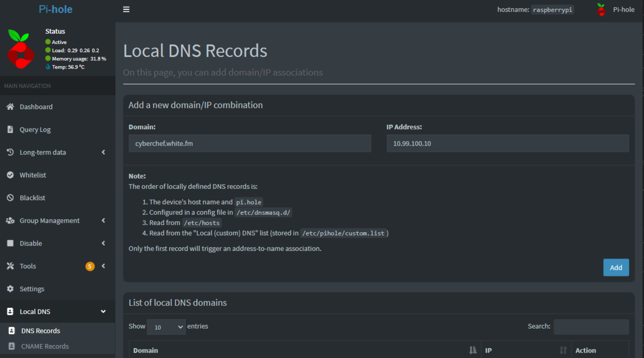644x358 pixels.
Task: Open the CNAME Records page
Action: (45, 346)
